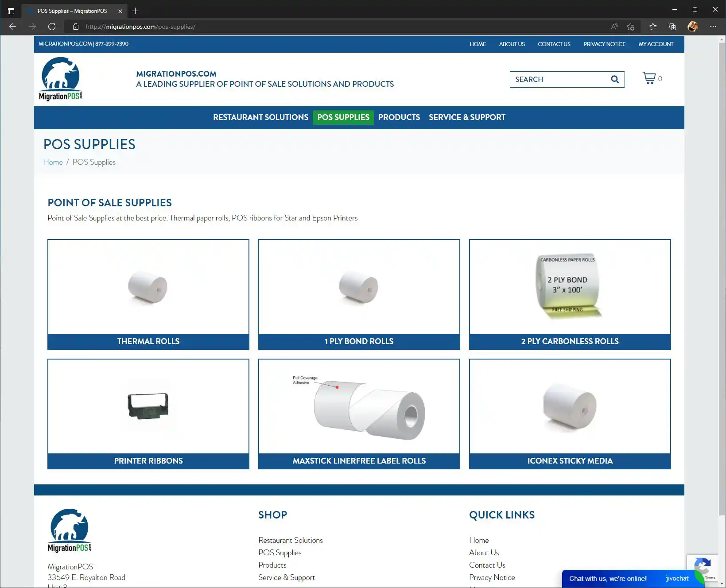This screenshot has width=726, height=588.
Task: Open Service & Support in main nav
Action: coord(467,117)
